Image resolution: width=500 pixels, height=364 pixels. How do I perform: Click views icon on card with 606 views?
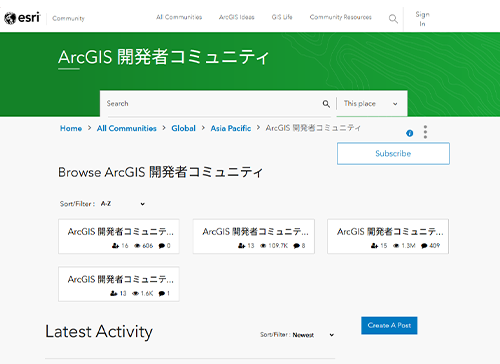coord(137,246)
